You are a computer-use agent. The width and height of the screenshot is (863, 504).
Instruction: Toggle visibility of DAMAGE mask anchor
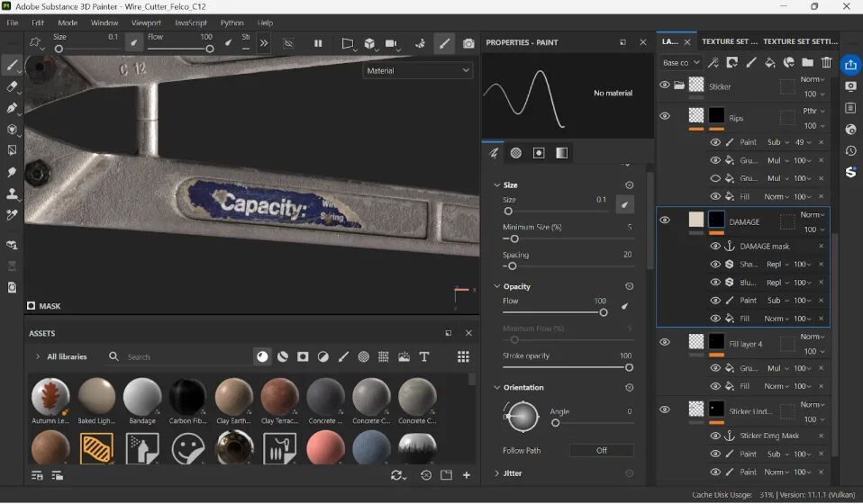click(715, 247)
